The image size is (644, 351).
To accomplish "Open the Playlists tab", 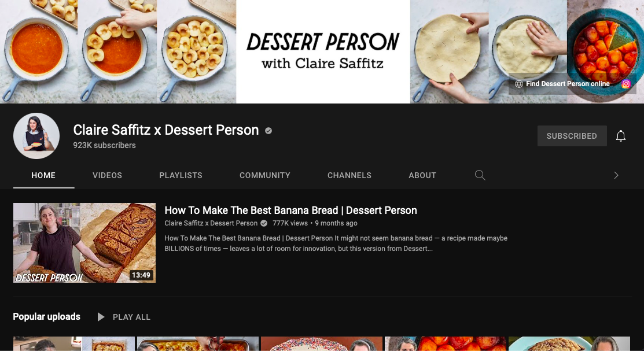I will (181, 175).
